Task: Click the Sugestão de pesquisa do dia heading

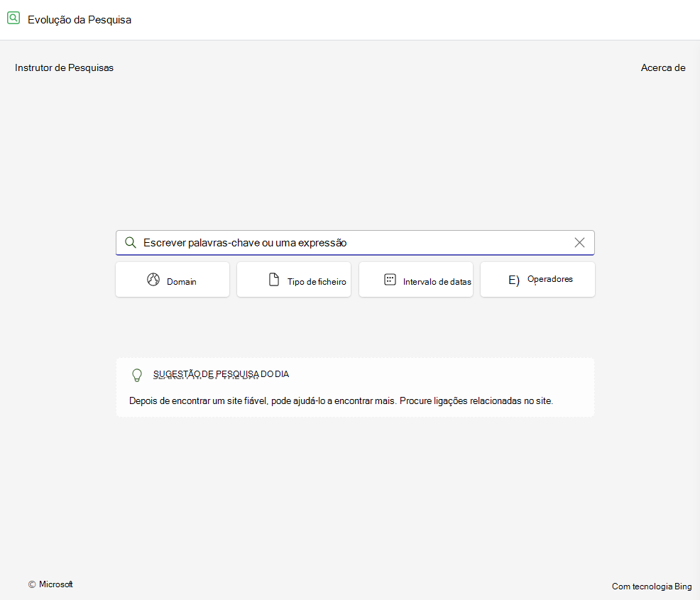Action: [x=221, y=374]
